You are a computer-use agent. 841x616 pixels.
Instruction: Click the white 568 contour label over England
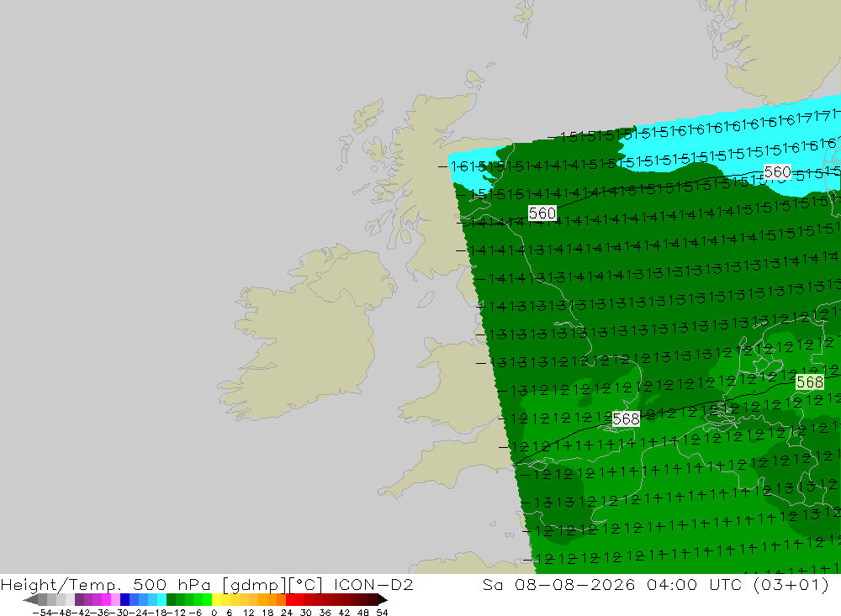pos(626,419)
